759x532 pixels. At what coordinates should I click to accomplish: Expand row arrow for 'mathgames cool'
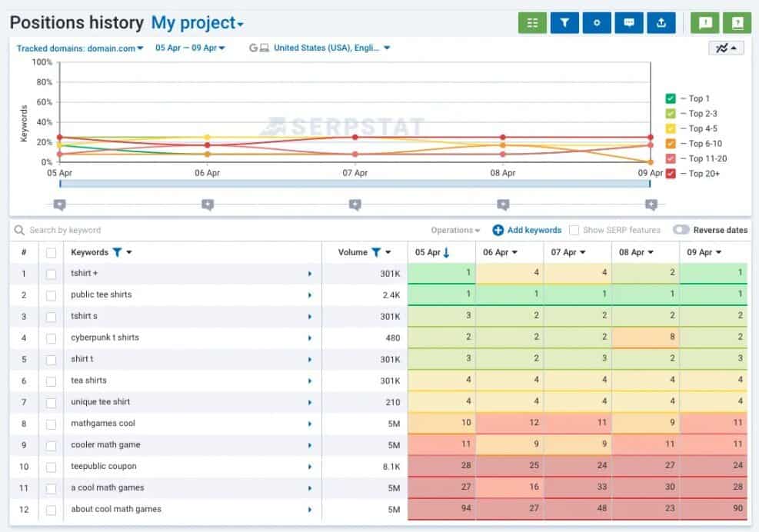tap(310, 424)
